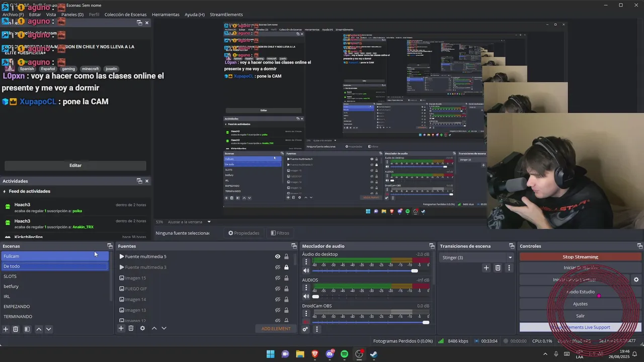Show Fuente multimedia 3 with its eye icon
Viewport: 644px width, 362px height.
pos(277,267)
